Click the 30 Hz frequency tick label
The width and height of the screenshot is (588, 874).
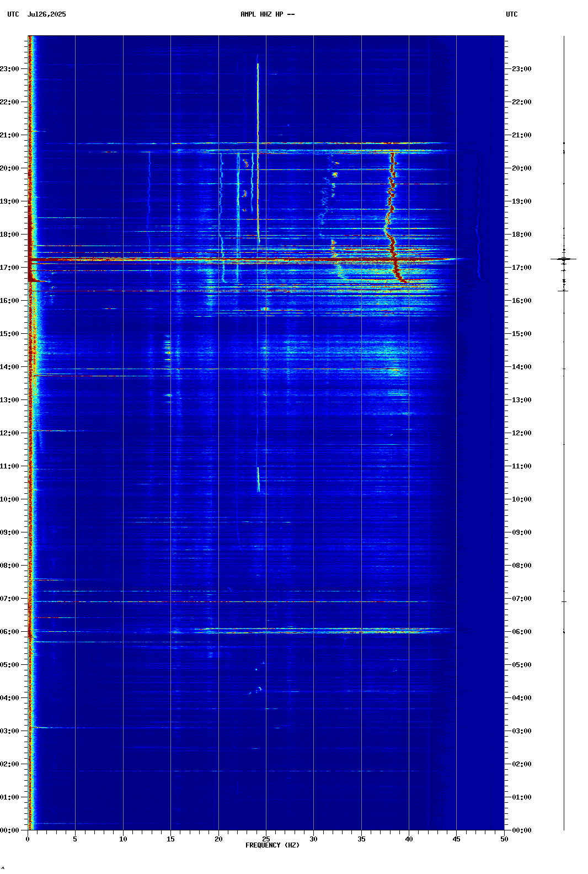[x=313, y=839]
